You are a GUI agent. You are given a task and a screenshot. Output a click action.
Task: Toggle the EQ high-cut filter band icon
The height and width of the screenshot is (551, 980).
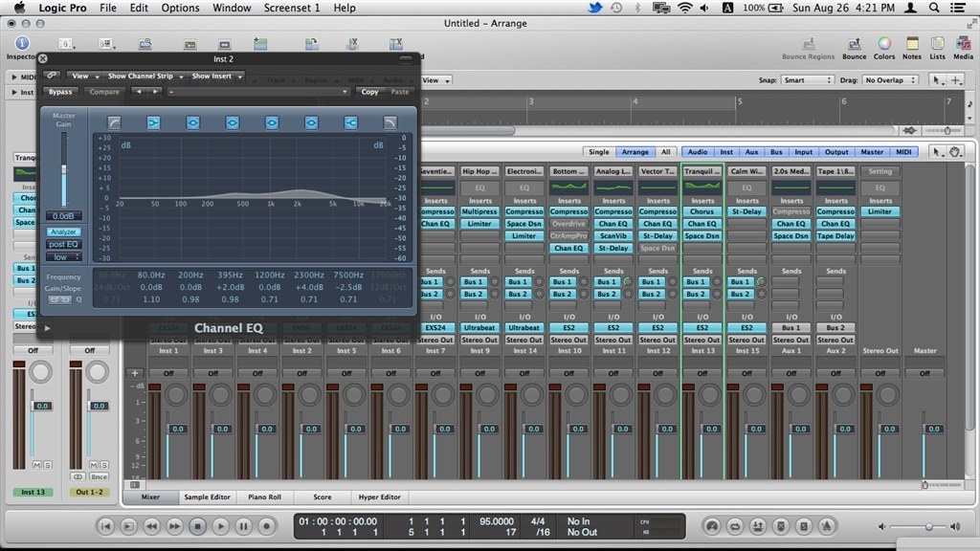(x=390, y=122)
